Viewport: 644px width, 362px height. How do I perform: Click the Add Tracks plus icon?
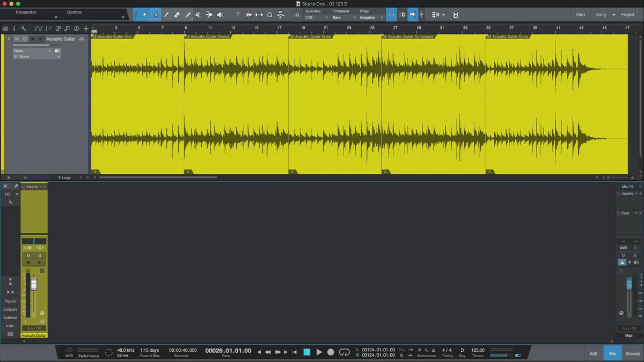point(86,28)
